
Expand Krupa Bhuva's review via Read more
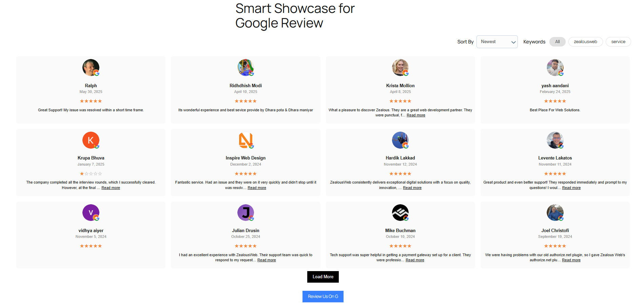tap(111, 188)
